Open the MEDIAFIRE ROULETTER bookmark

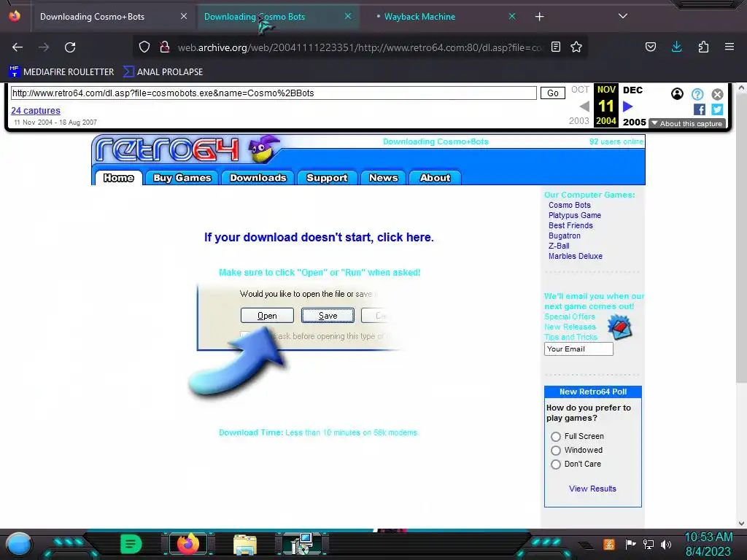tap(61, 72)
